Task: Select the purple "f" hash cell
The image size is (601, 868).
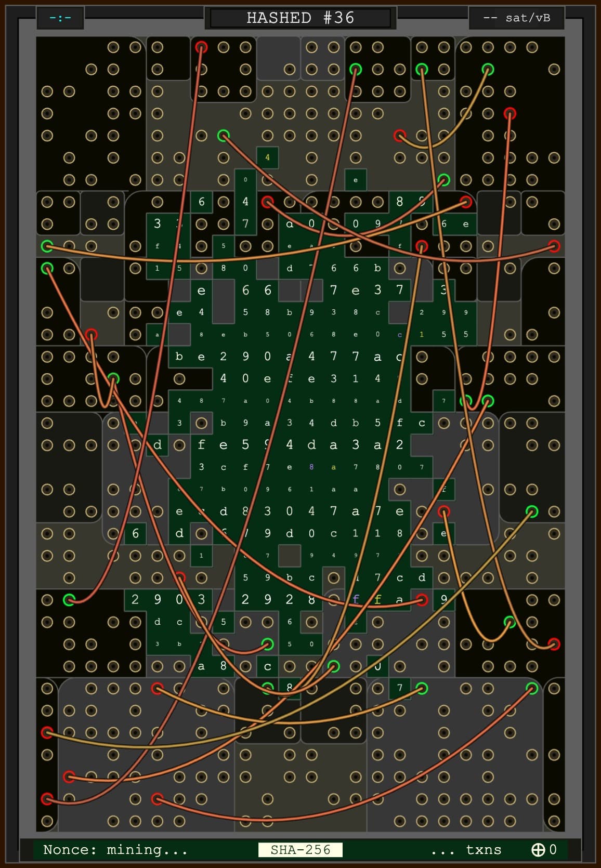Action: click(x=356, y=599)
